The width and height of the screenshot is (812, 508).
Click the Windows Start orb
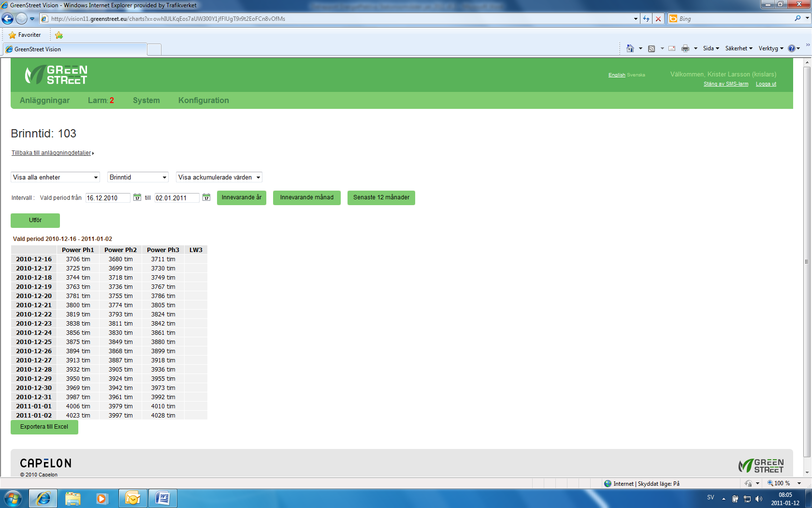(x=13, y=498)
